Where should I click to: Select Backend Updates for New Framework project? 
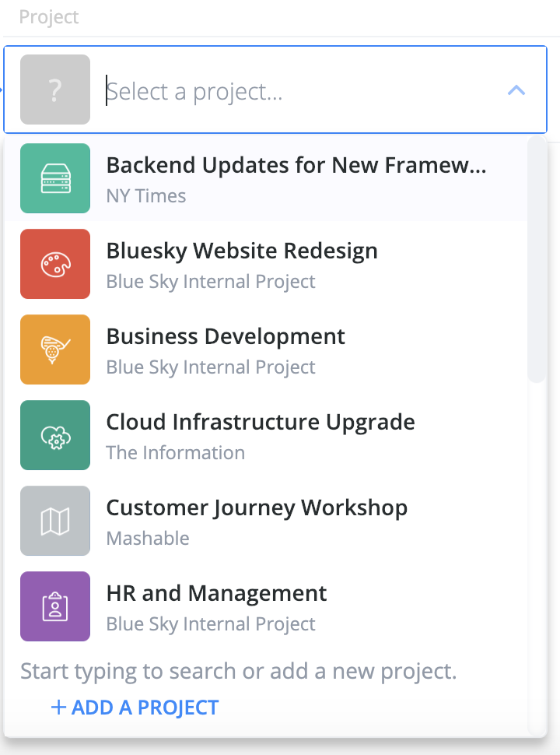(266, 178)
